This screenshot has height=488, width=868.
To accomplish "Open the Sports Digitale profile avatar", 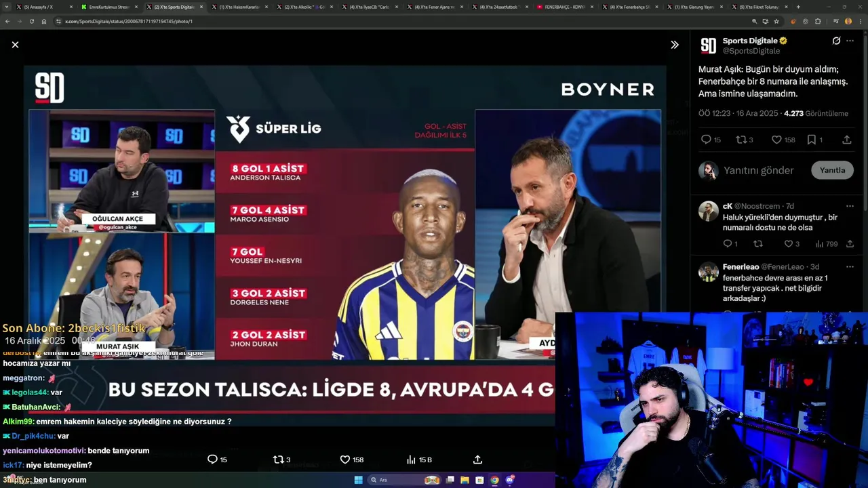I will point(708,45).
